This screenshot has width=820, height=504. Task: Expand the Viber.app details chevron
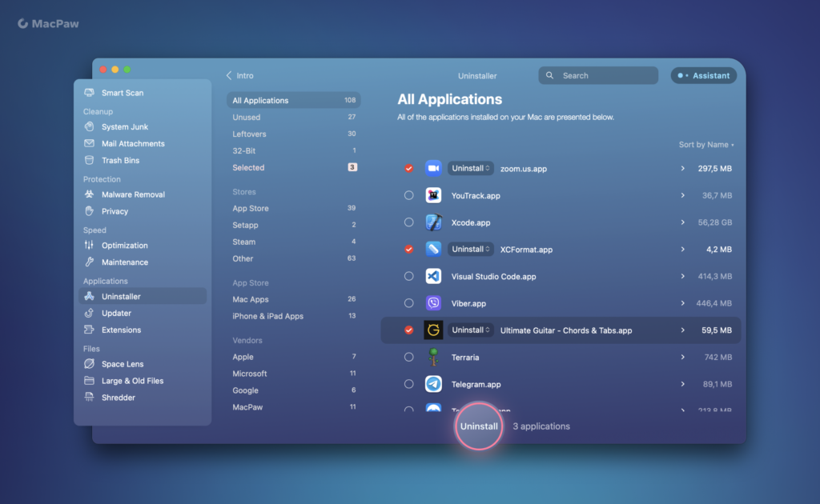pos(682,303)
